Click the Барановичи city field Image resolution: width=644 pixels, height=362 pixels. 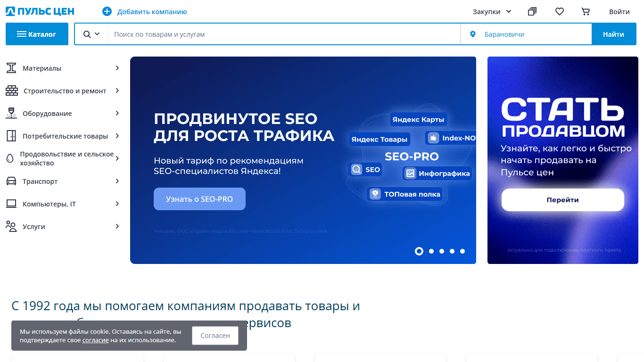(526, 34)
